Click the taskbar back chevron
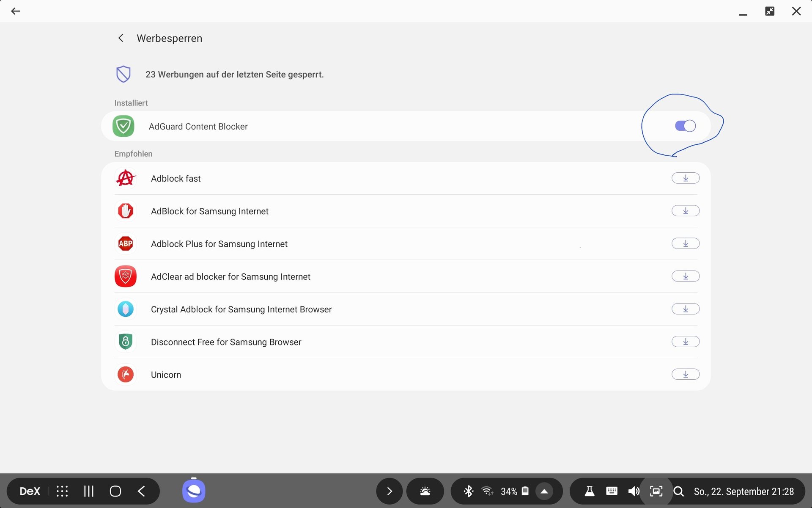The width and height of the screenshot is (812, 508). tap(142, 491)
